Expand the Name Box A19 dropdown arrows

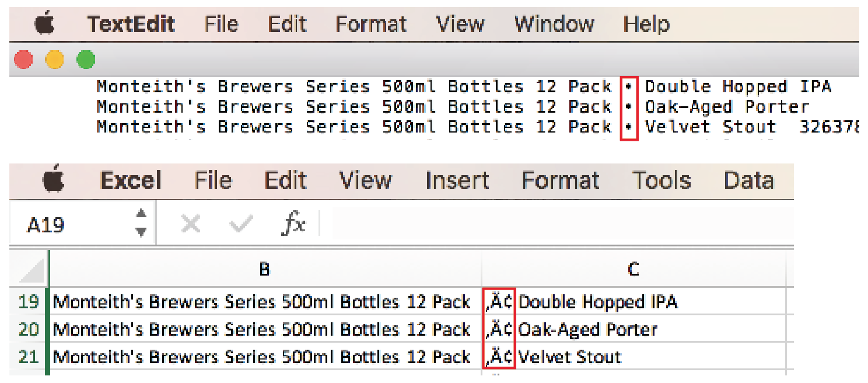click(x=141, y=223)
